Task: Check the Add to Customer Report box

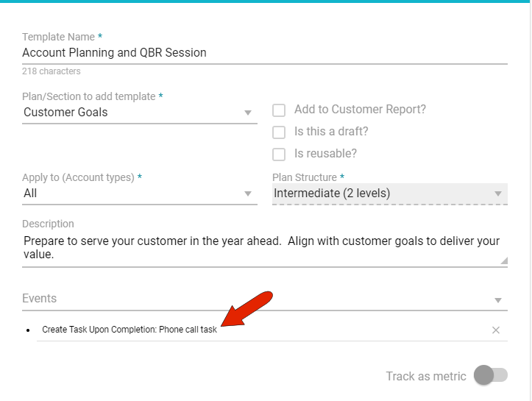Action: tap(279, 110)
